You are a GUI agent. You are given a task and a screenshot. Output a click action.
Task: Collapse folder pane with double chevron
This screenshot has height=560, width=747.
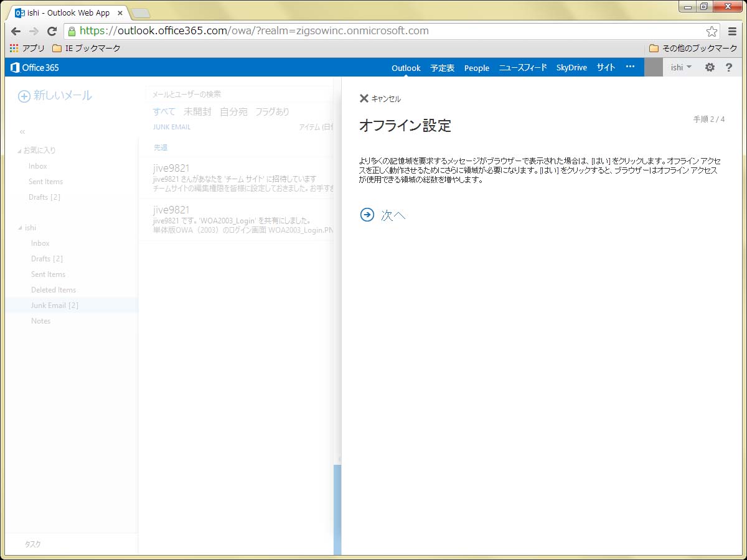[22, 132]
